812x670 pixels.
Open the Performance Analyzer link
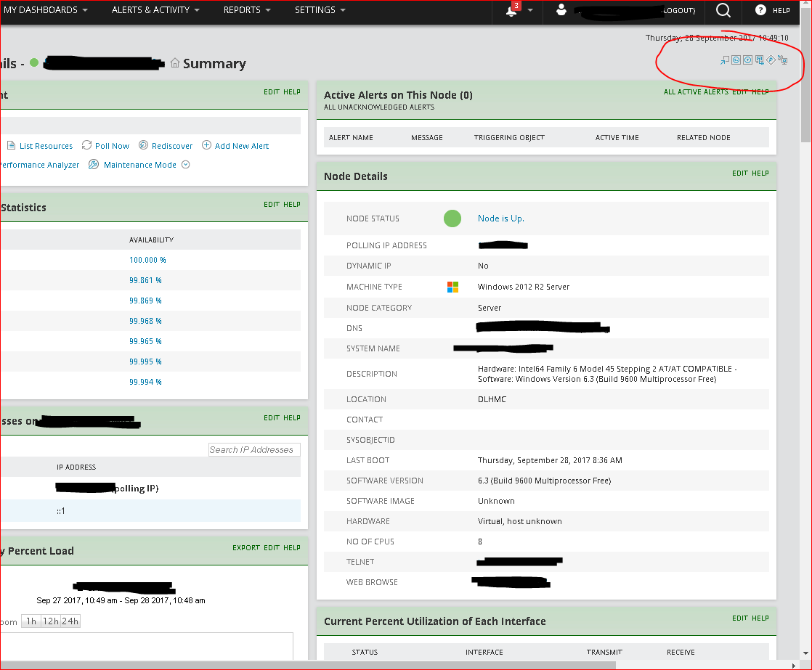tap(39, 165)
